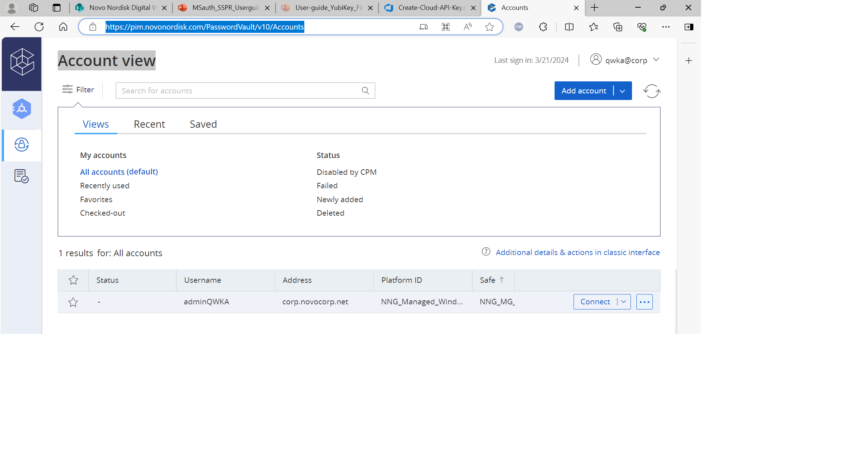Open Read aloud icon in address bar
The height and width of the screenshot is (462, 868).
click(468, 27)
